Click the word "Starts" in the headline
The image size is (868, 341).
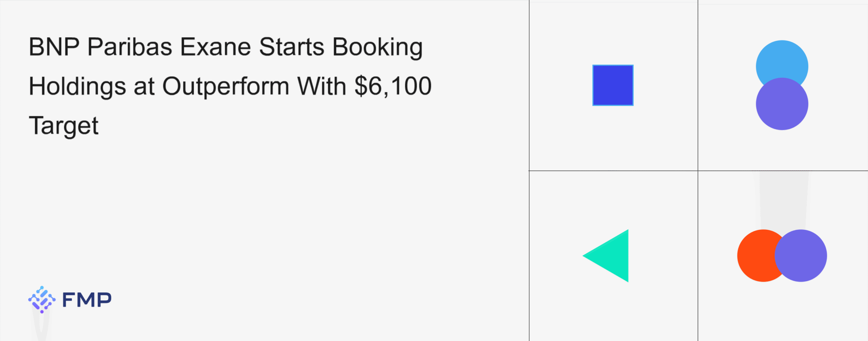coord(292,47)
